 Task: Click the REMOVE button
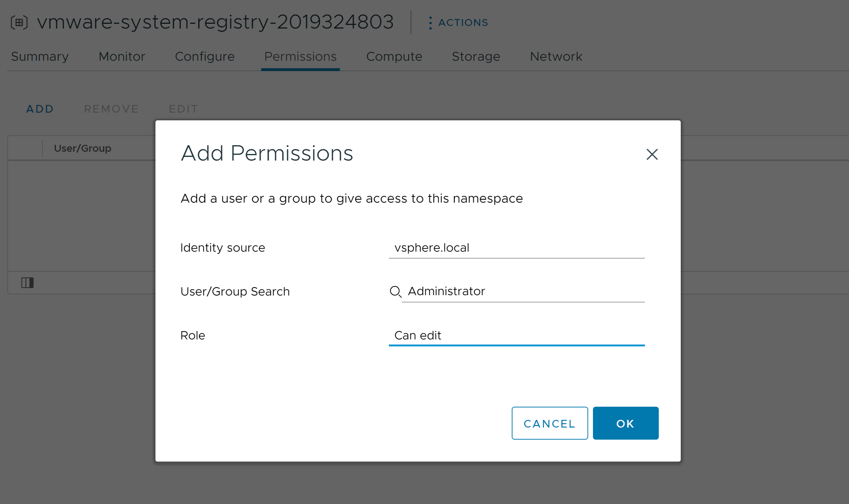[111, 109]
